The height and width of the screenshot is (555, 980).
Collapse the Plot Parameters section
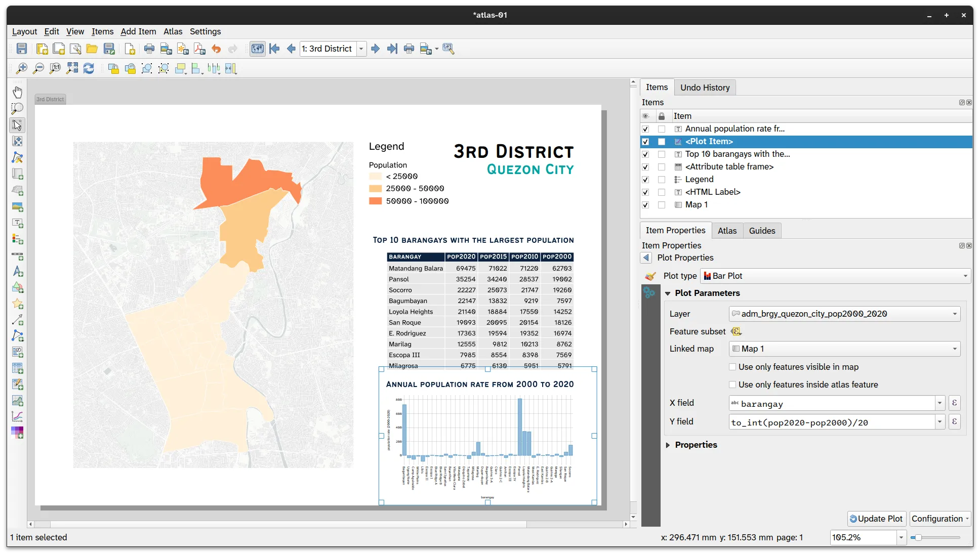tap(668, 293)
